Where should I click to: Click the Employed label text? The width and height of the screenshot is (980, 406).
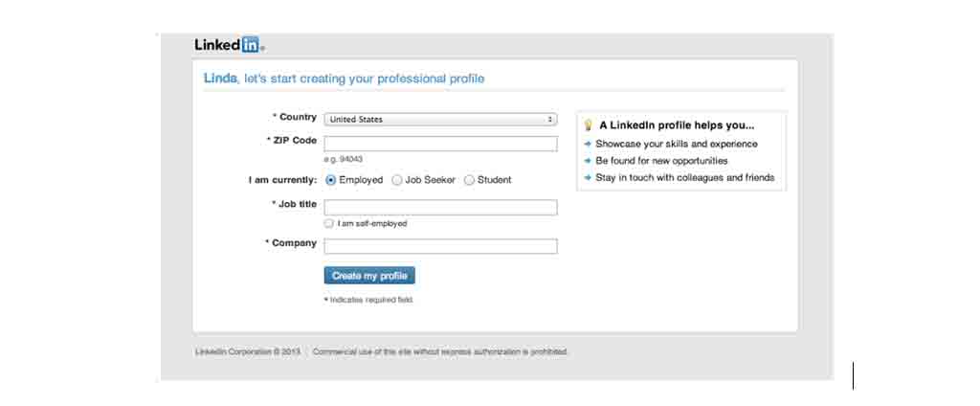point(361,180)
